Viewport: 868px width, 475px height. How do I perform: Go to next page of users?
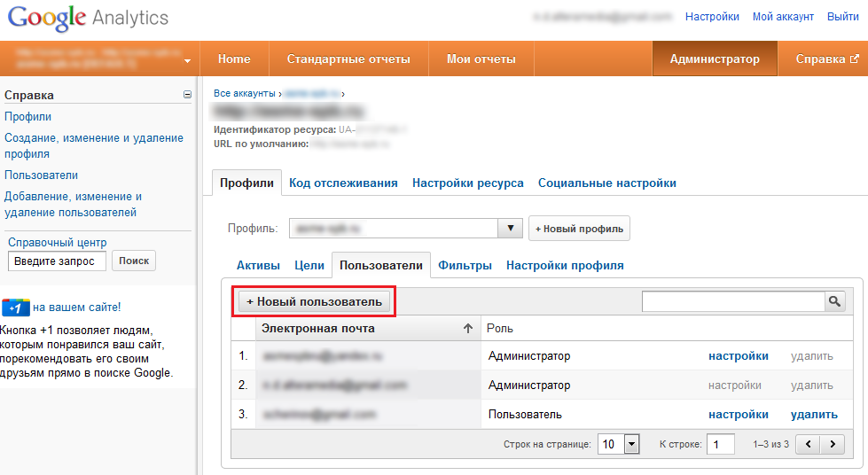click(x=833, y=444)
